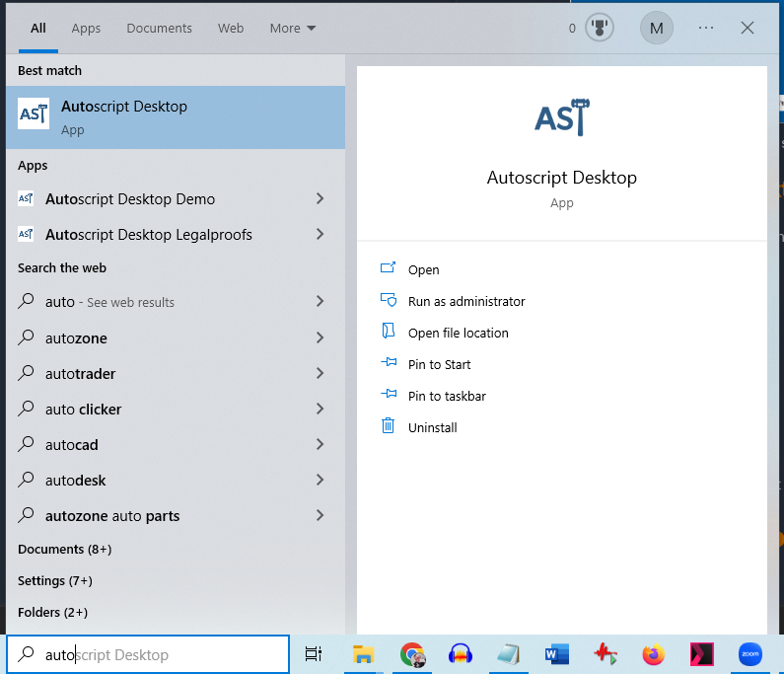Choose Run as administrator
784x674 pixels.
tap(466, 301)
